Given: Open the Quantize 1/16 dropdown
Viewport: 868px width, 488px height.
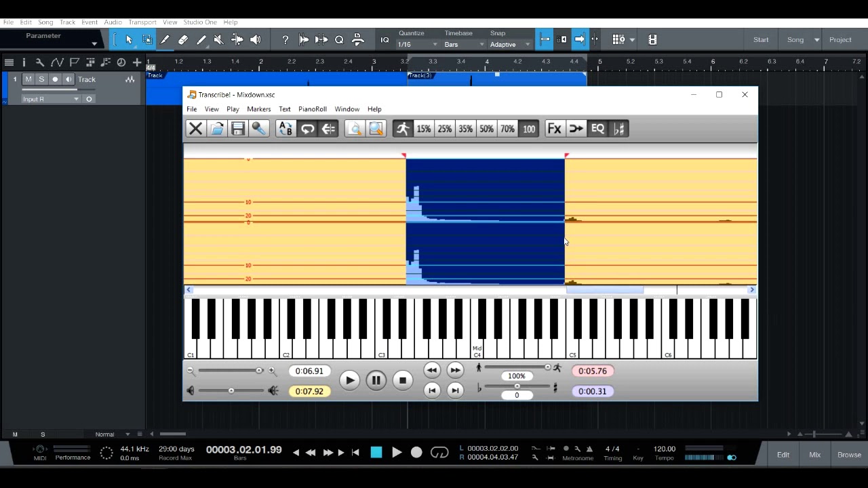Looking at the screenshot, I should [x=417, y=45].
